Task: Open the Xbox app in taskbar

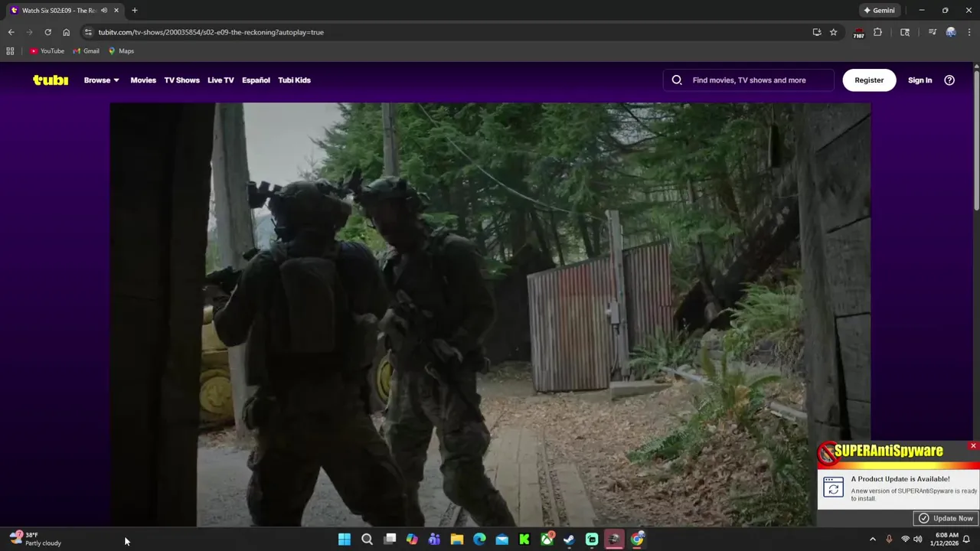Action: pyautogui.click(x=547, y=540)
